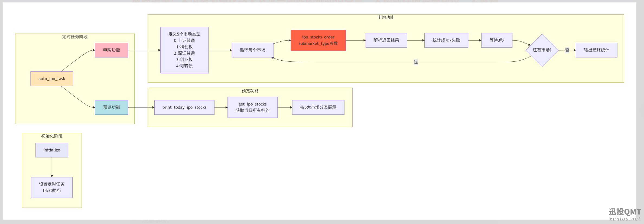Select the 等待3秒 node
Viewport: 644px width, 224px height.
497,40
